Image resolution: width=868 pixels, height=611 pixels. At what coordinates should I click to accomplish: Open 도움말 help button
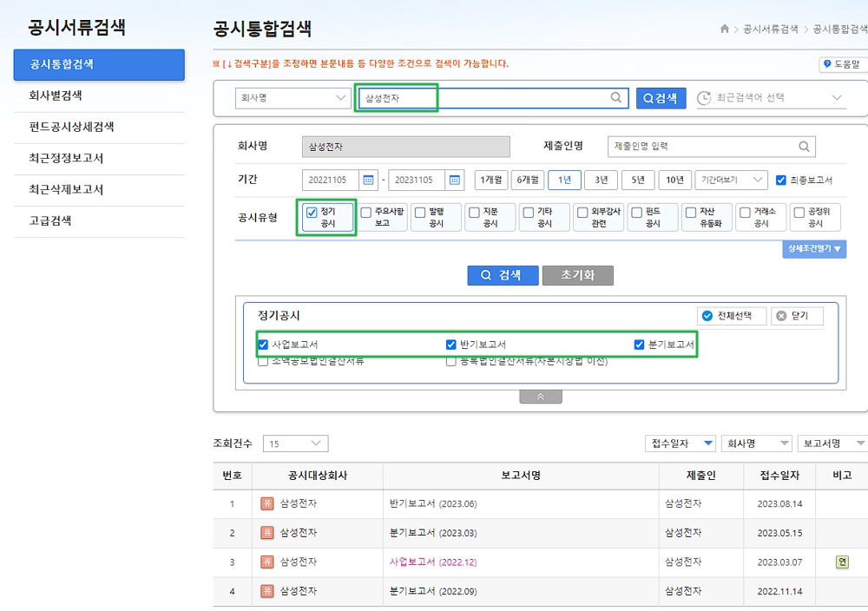click(842, 64)
